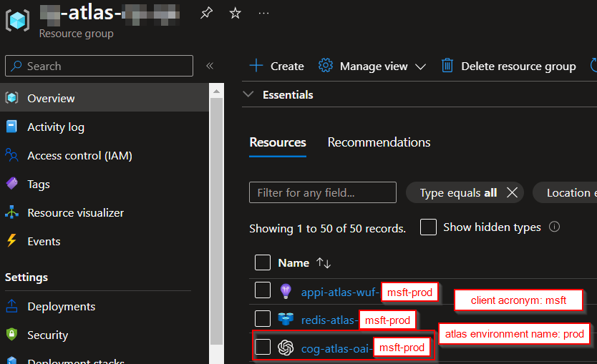Mark resource group as favorite with star
Image resolution: width=597 pixels, height=364 pixels.
pos(235,14)
